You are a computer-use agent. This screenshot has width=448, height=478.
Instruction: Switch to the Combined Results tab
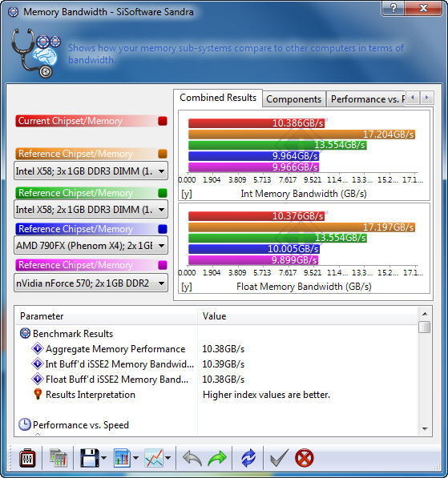(x=218, y=98)
